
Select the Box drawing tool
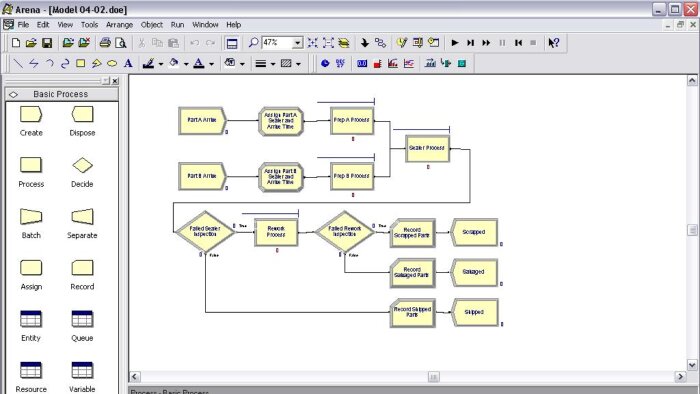point(81,63)
